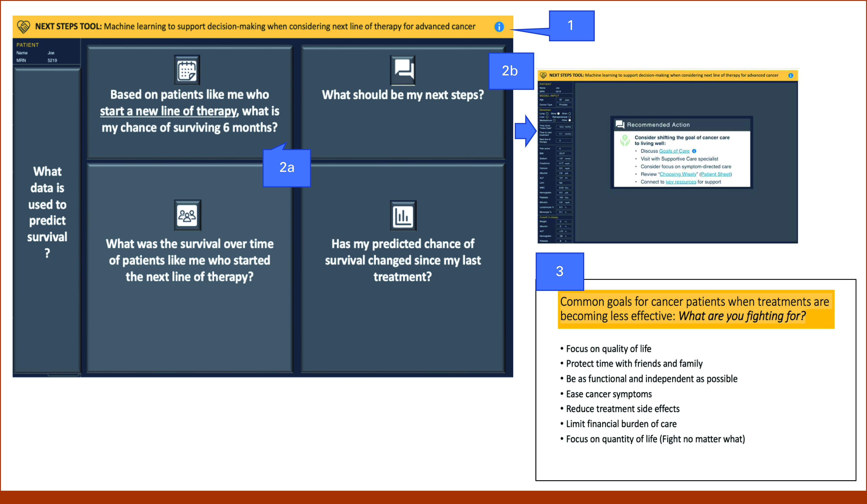Image resolution: width=867 pixels, height=504 pixels.
Task: Click the LDH input field showing NA
Action: click(564, 183)
